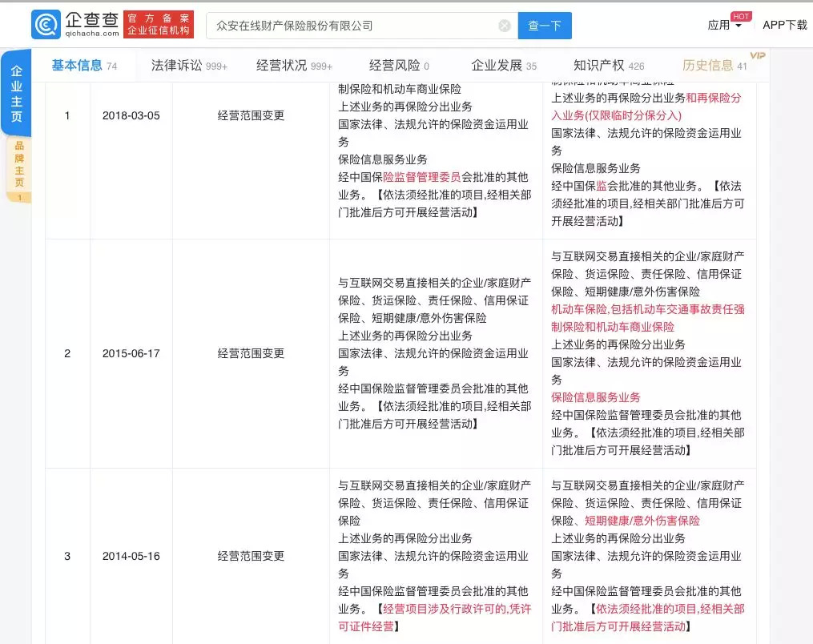Screen dimensions: 813x644
Task: Clear the search box with the X icon
Action: pos(505,26)
